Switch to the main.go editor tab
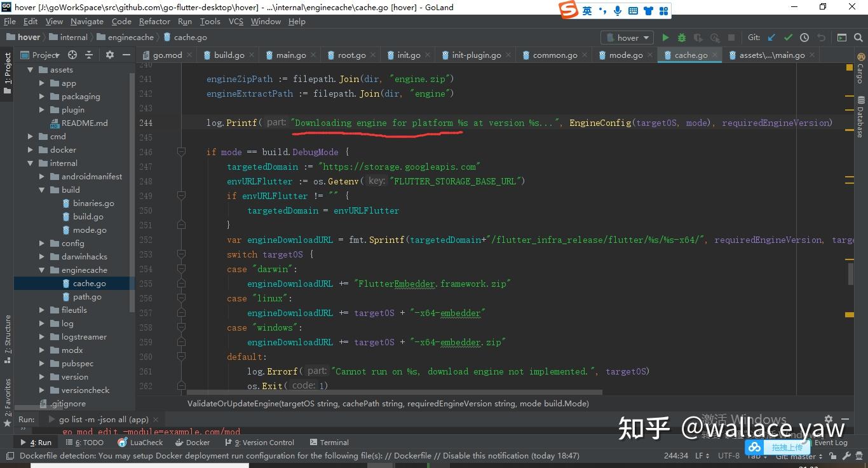This screenshot has width=868, height=468. (x=290, y=55)
